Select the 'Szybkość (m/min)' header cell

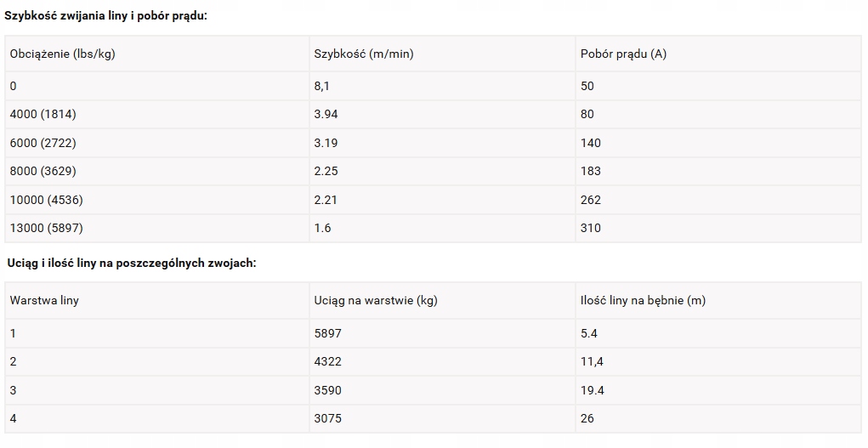click(x=364, y=54)
